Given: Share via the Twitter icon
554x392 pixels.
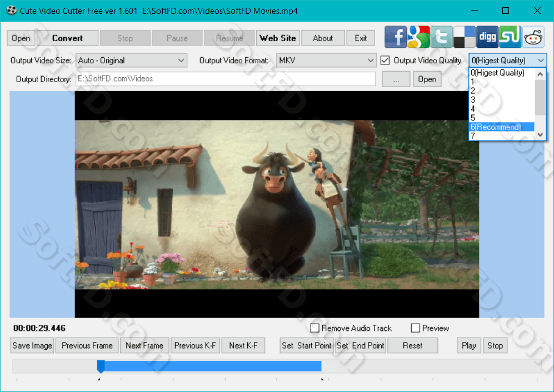Looking at the screenshot, I should [x=441, y=37].
